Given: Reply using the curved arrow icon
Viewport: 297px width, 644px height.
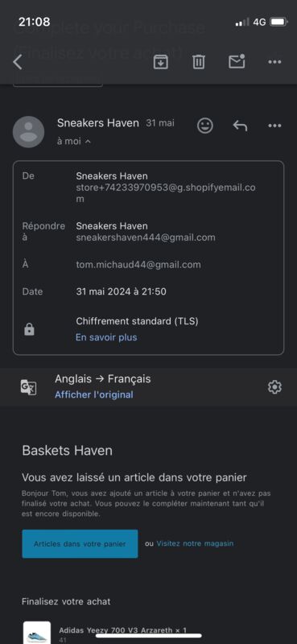Looking at the screenshot, I should [x=240, y=126].
